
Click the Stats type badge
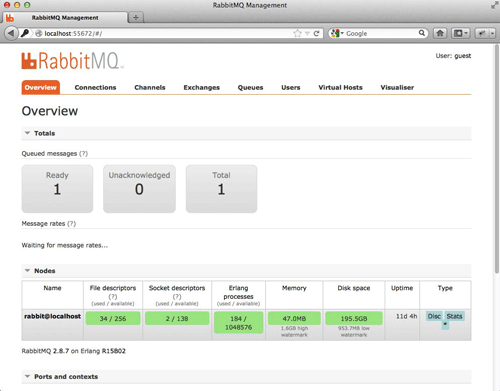[x=454, y=316]
